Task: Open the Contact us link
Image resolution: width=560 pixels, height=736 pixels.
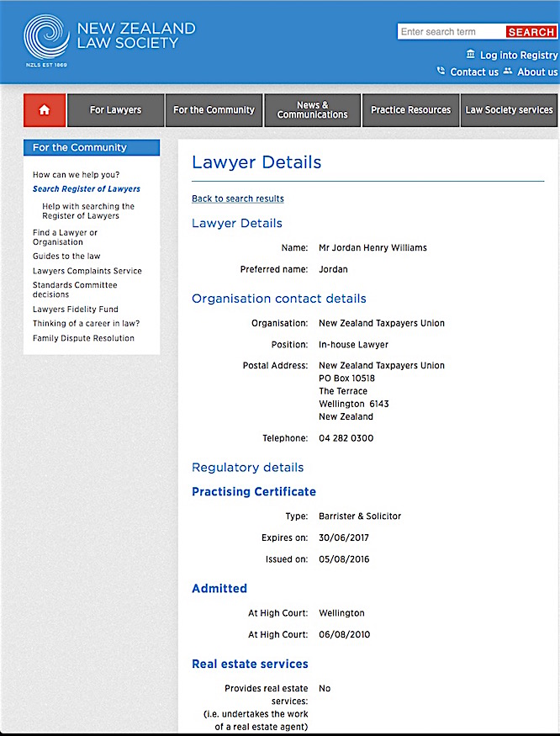Action: point(474,71)
